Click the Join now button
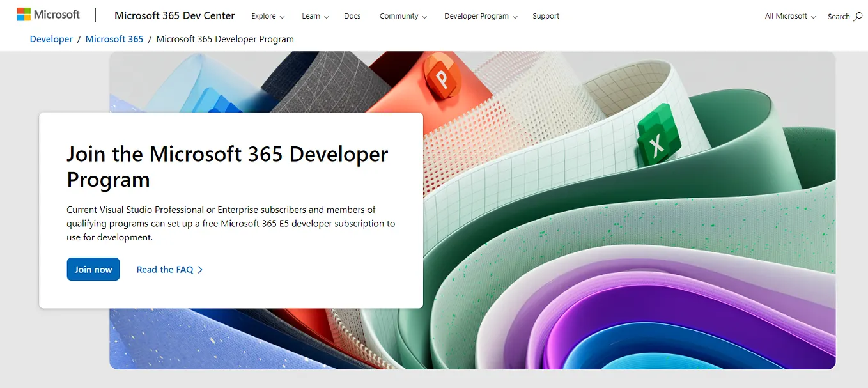 93,269
